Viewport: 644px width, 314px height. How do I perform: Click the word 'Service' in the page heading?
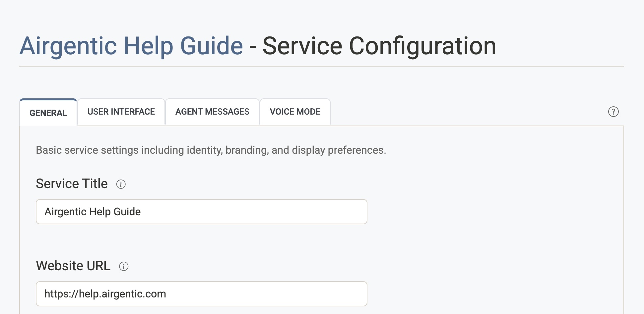coord(302,46)
